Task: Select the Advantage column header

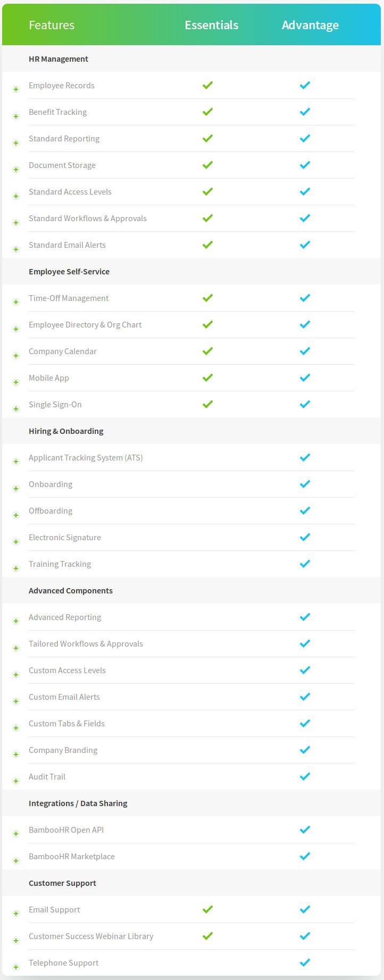Action: (x=311, y=24)
